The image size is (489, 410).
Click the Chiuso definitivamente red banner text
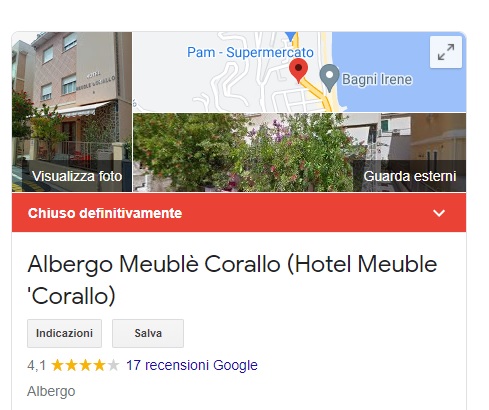click(105, 213)
